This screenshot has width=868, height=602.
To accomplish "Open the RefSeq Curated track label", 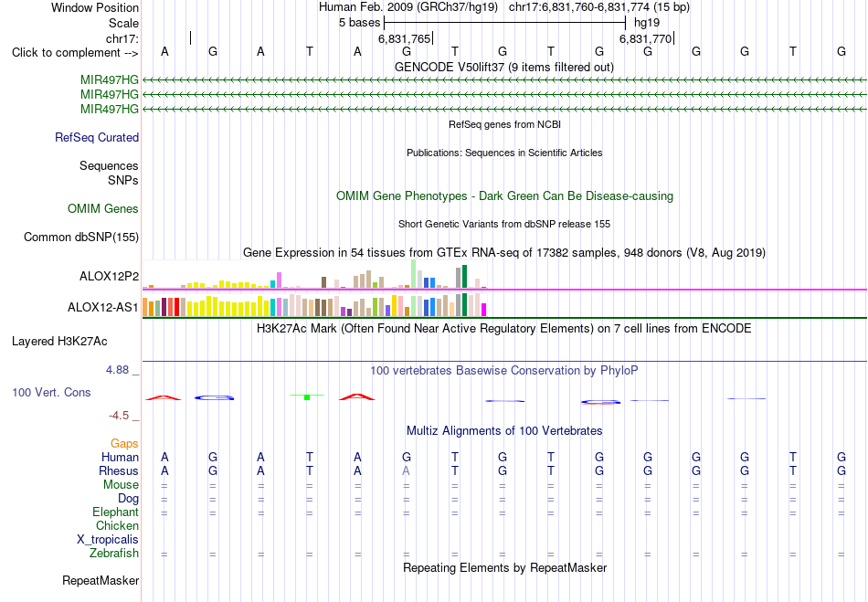I will (x=96, y=137).
